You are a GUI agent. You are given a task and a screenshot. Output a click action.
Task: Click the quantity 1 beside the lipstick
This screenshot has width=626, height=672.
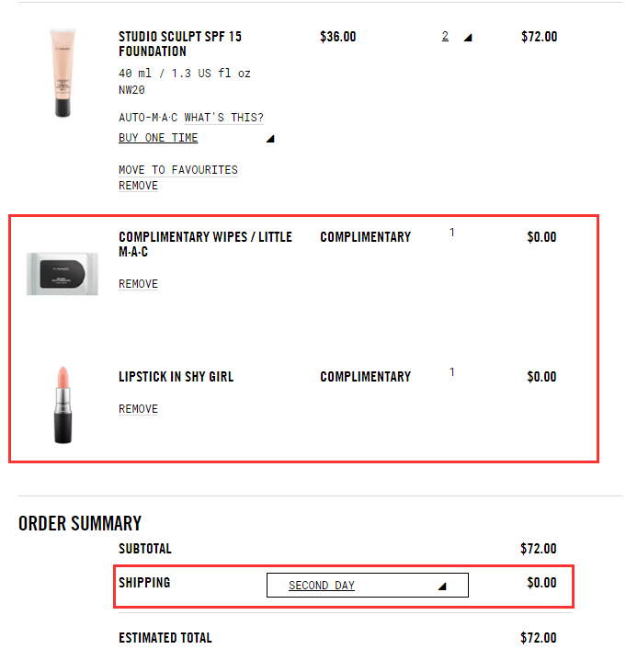pos(452,372)
